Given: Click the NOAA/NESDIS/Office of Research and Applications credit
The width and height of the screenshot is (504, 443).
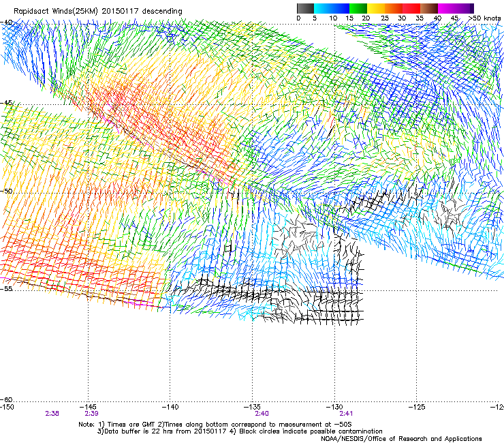Looking at the screenshot, I should click(401, 439).
